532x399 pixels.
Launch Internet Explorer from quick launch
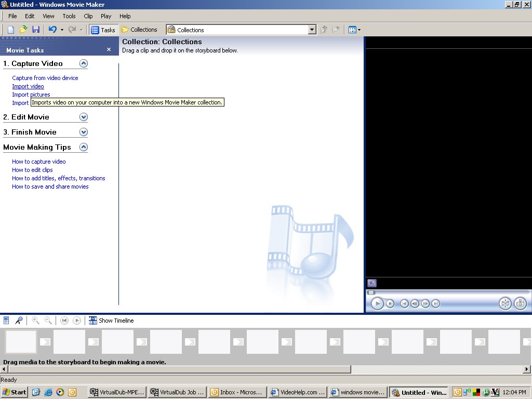pyautogui.click(x=48, y=393)
